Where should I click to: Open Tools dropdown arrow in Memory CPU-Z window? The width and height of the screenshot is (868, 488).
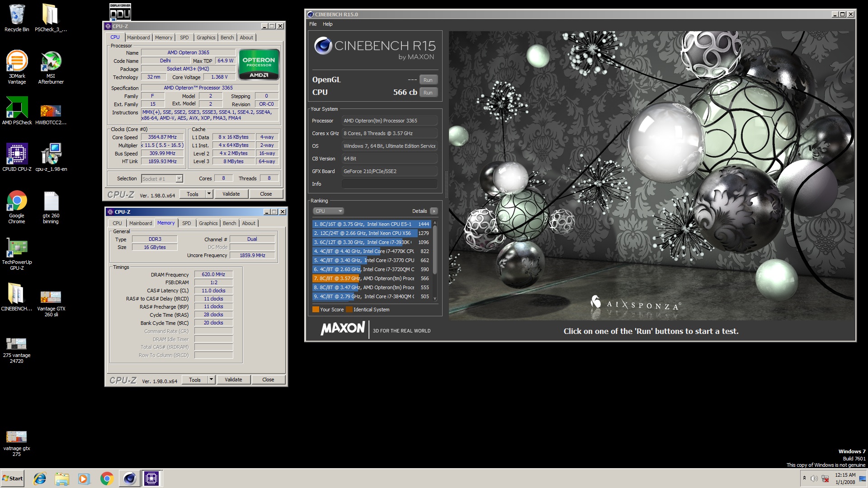211,380
